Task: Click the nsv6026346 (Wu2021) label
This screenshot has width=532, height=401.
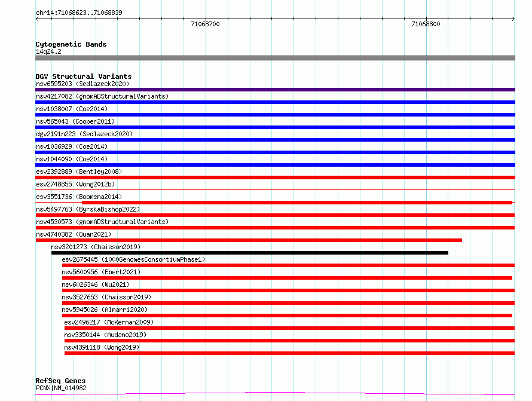Action: 96,284
